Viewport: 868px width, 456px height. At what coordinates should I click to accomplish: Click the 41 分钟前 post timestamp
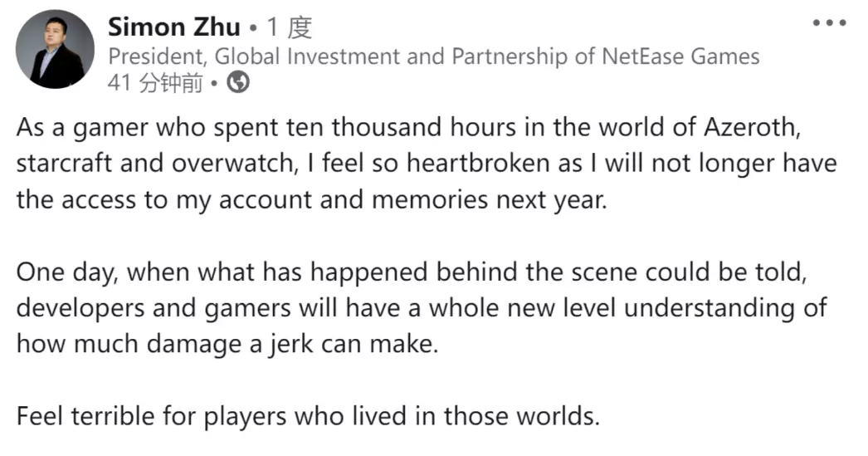[x=155, y=83]
